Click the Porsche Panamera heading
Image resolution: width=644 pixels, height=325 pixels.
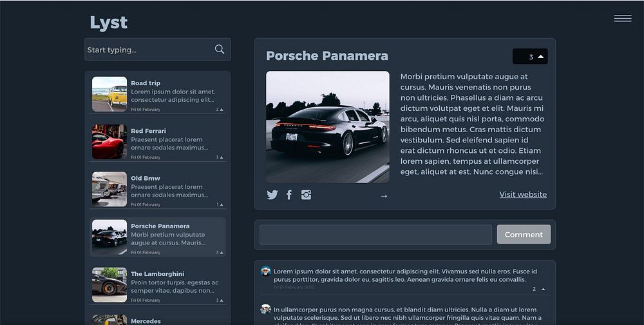(x=327, y=55)
